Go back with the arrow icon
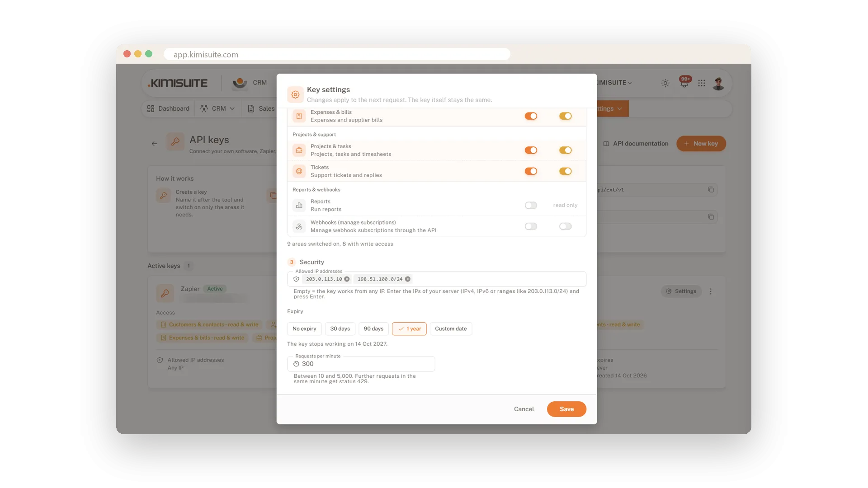This screenshot has height=488, width=868. pos(155,144)
